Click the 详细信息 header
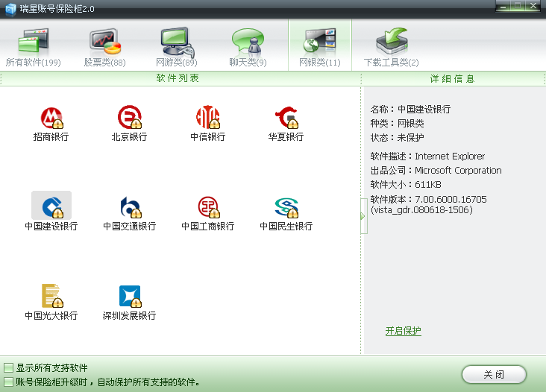Image resolution: width=546 pixels, height=392 pixels. 452,78
